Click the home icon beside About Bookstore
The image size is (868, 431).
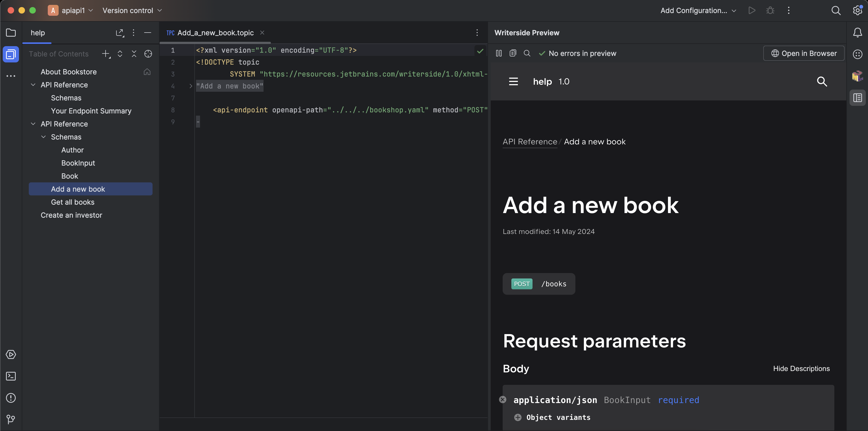pyautogui.click(x=147, y=72)
